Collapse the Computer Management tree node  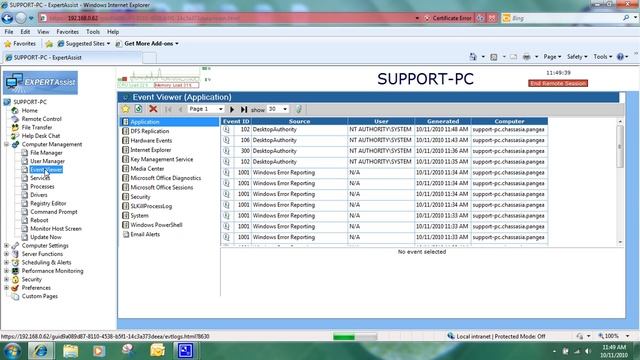pos(7,144)
